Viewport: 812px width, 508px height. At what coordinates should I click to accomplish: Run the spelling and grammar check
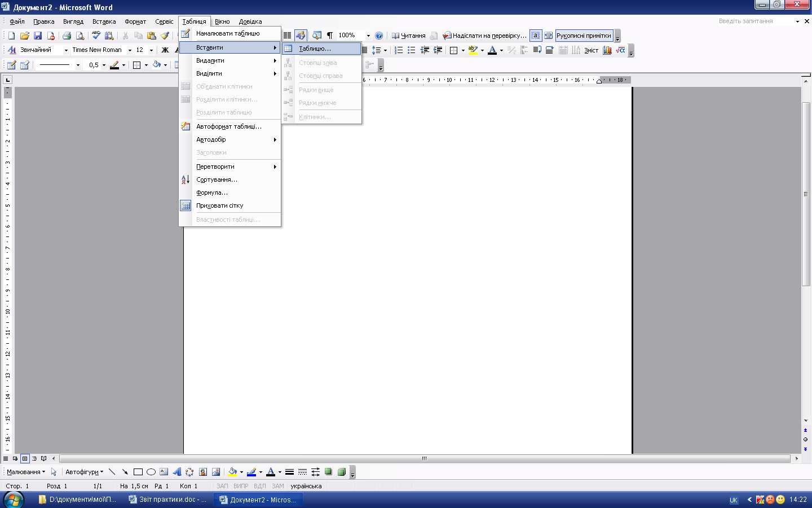pos(96,36)
